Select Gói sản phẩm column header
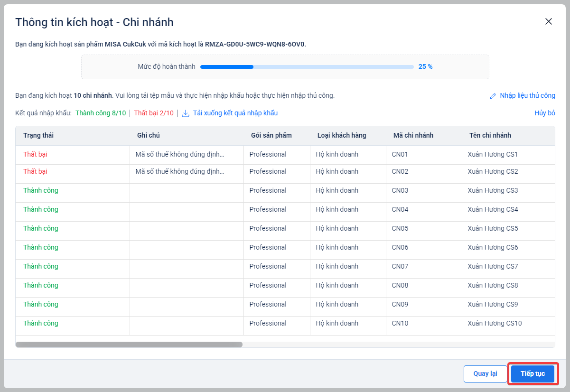The image size is (570, 392). pyautogui.click(x=271, y=135)
